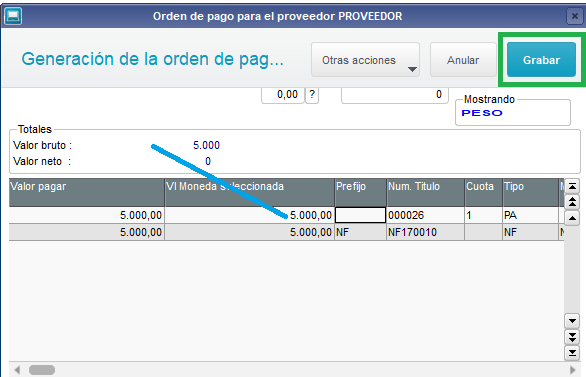Click the horizontal scrollbar left arrow
586x377 pixels.
pos(17,370)
